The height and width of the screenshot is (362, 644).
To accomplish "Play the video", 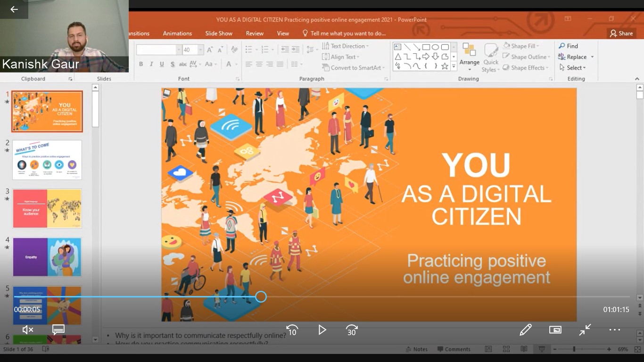I will coord(322,330).
